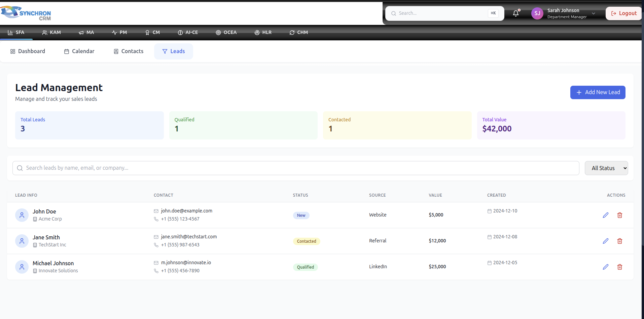Switch to the KAM module
Screen dimensions: 644x319
51,33
